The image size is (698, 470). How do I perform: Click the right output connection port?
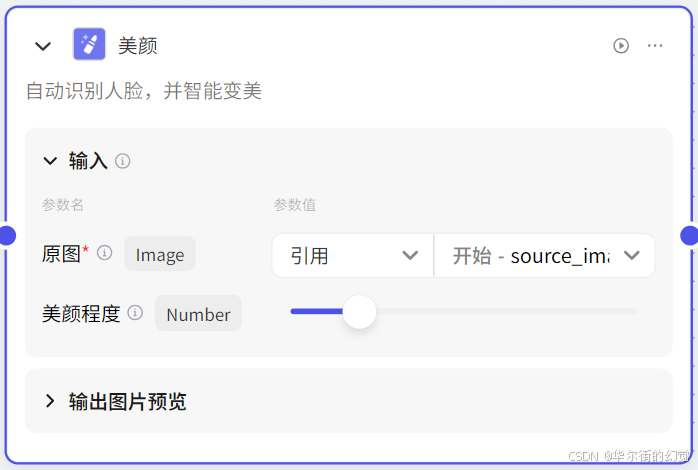[690, 235]
